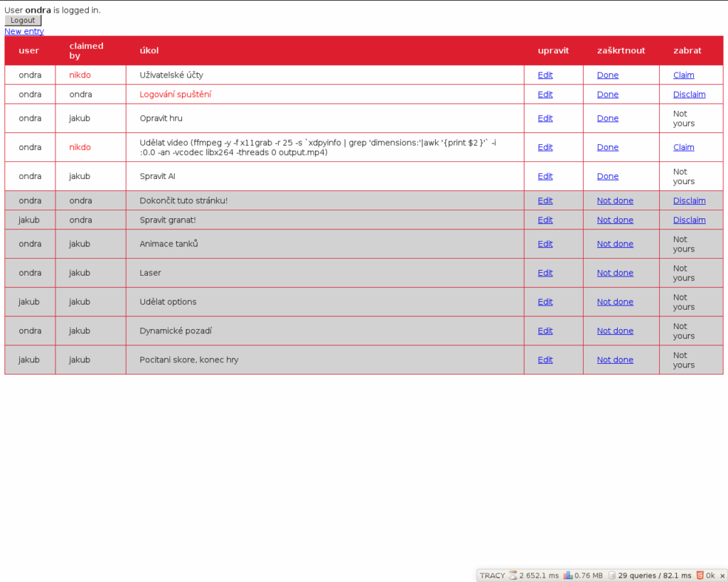Click 'Not yours' in the Laser row
The width and height of the screenshot is (728, 582).
684,273
